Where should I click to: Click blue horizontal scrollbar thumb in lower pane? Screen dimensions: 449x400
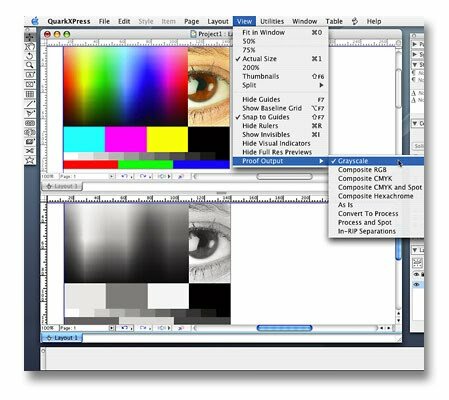tap(284, 328)
